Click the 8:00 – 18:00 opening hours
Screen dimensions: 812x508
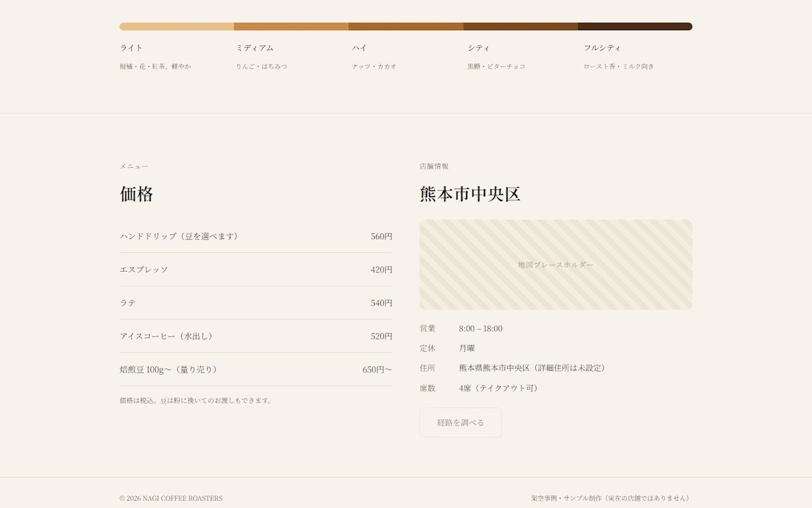481,328
